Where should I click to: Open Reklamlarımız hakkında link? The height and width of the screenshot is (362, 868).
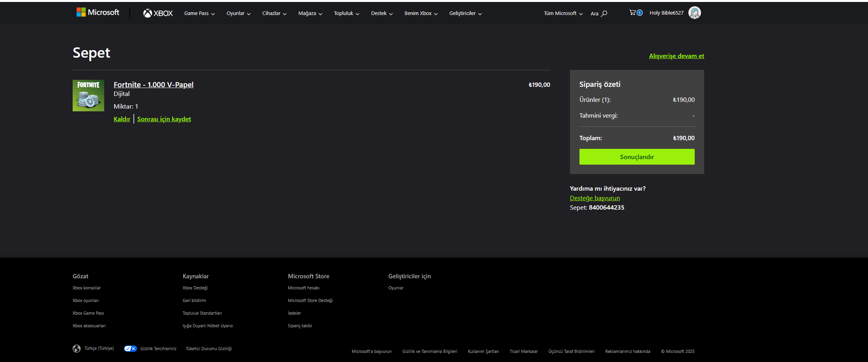628,351
